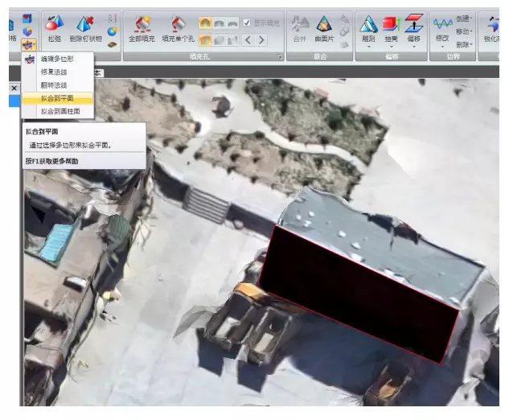Click the previous hole left-arrow button

(248, 39)
